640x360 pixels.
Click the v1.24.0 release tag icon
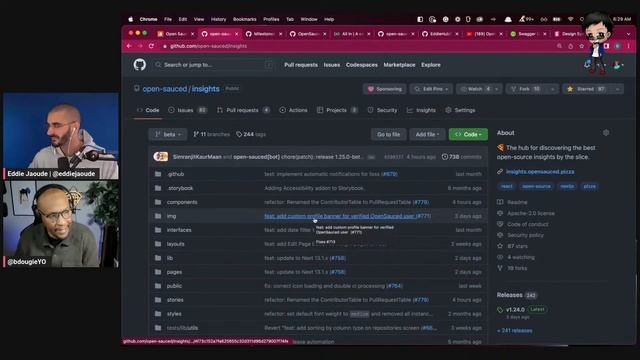[x=500, y=310]
